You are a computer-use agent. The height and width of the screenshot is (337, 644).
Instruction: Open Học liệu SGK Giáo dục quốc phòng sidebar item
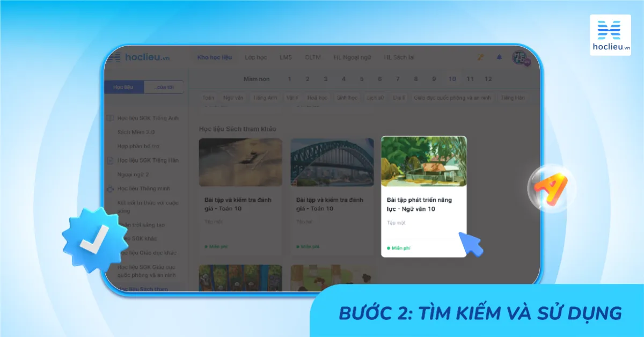(x=148, y=271)
